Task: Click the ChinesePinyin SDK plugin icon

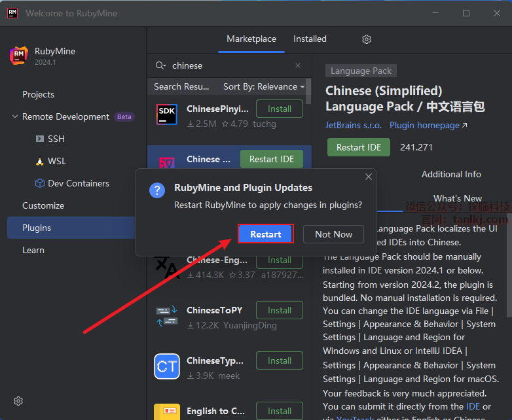Action: click(x=167, y=114)
